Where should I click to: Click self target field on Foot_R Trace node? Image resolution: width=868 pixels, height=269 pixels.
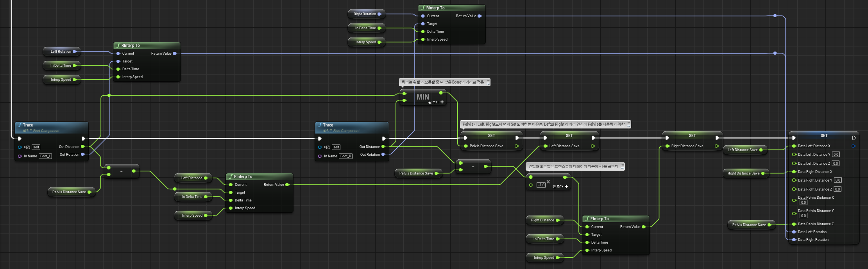point(336,147)
